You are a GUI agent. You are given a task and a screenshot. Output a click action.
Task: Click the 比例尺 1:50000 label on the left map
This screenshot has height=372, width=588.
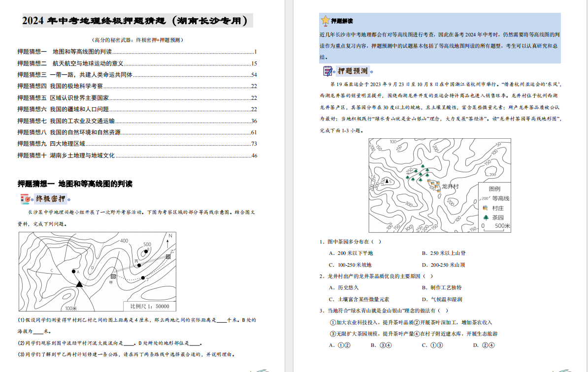pos(150,306)
